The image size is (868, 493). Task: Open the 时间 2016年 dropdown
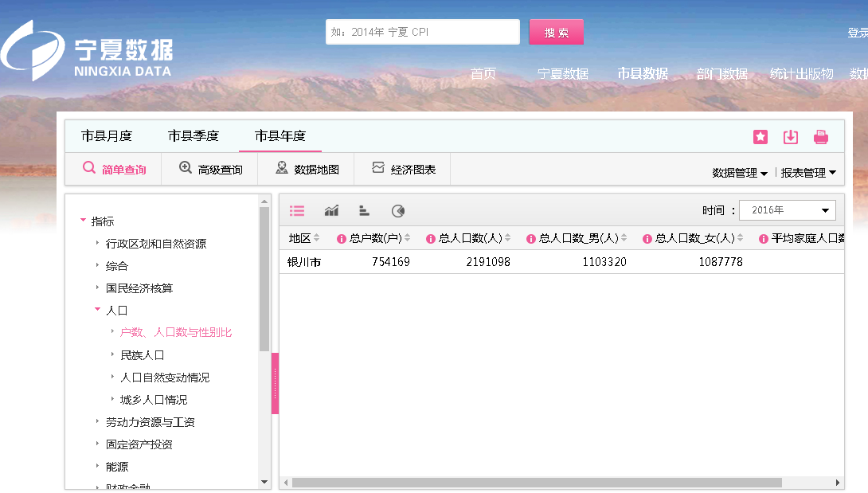[788, 210]
